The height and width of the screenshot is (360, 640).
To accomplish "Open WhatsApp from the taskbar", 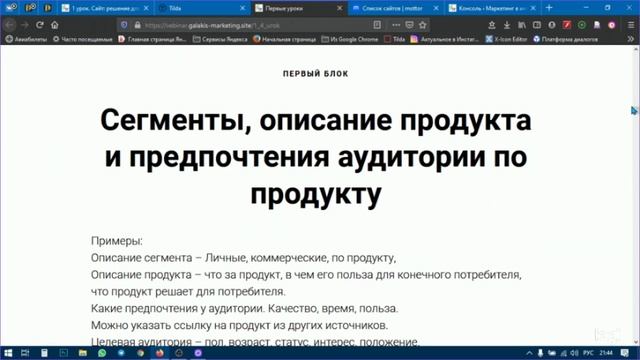I will [x=102, y=353].
